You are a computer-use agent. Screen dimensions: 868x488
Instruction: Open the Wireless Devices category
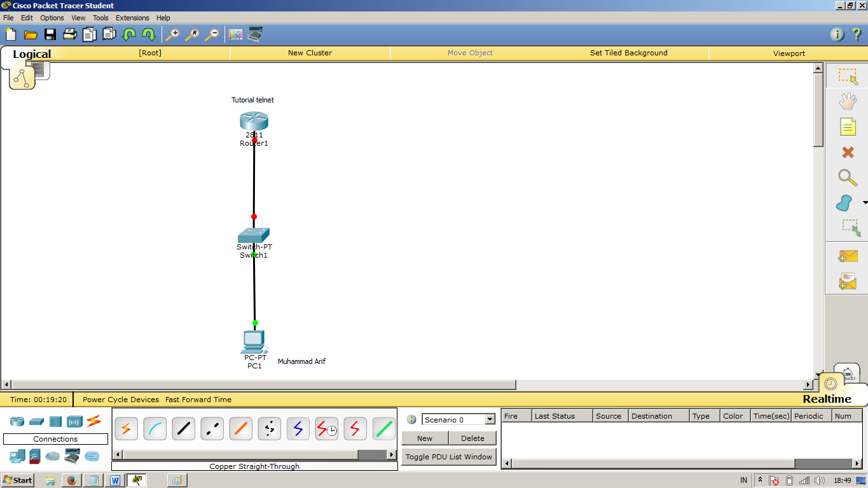click(x=76, y=421)
